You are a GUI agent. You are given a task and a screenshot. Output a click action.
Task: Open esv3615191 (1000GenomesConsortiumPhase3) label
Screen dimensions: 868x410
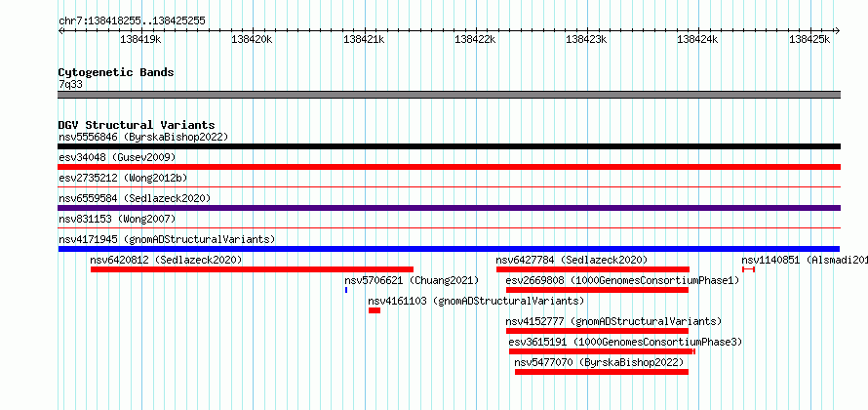(625, 342)
